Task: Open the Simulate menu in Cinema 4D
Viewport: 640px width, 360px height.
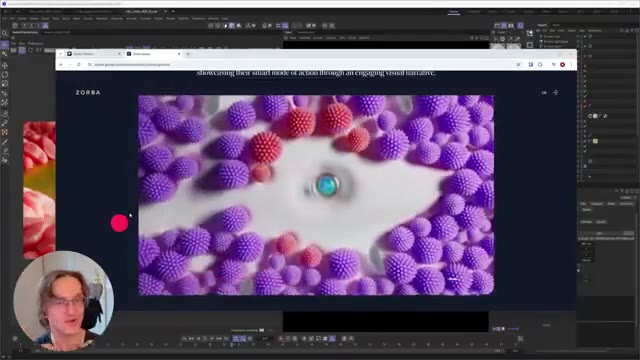Action: [145, 18]
